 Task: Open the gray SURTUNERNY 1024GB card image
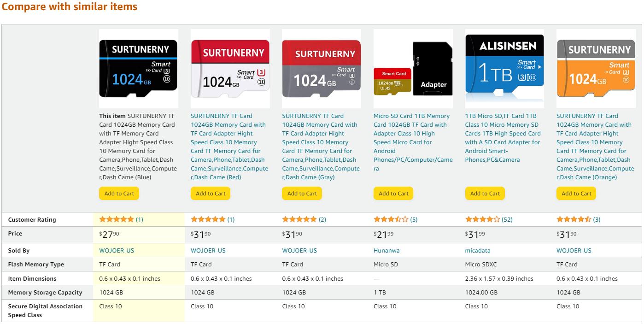click(322, 68)
